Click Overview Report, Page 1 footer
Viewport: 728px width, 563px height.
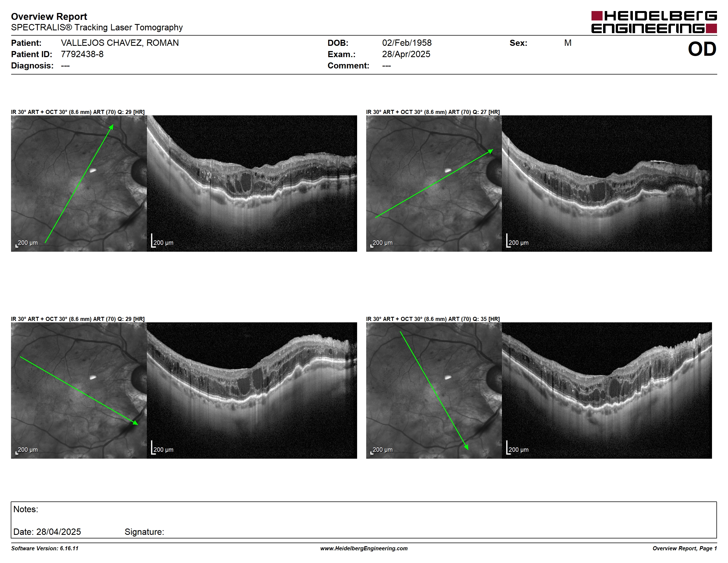click(684, 548)
